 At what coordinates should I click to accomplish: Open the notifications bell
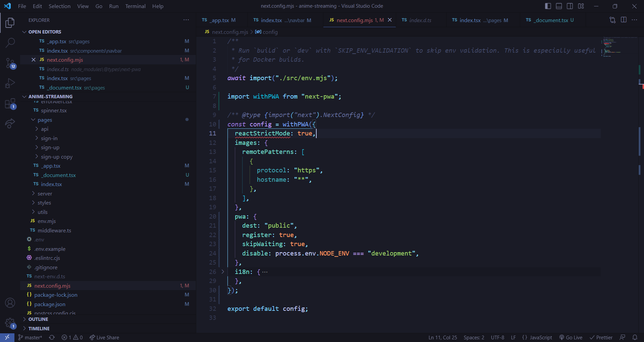[x=635, y=337]
